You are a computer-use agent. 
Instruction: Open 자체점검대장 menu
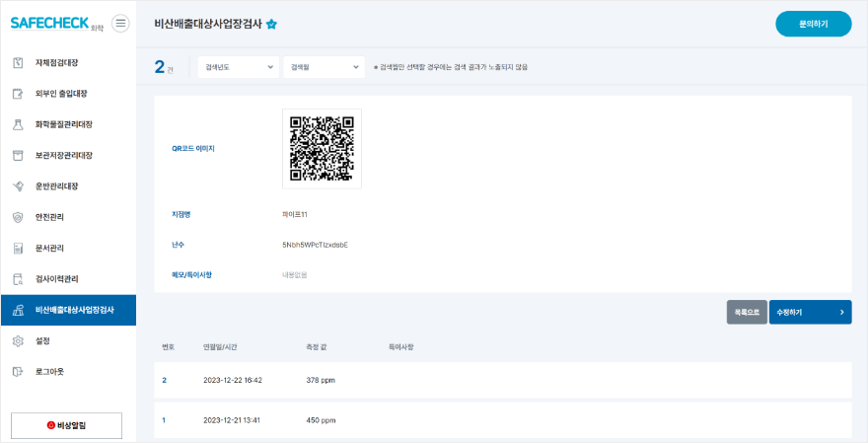69,62
